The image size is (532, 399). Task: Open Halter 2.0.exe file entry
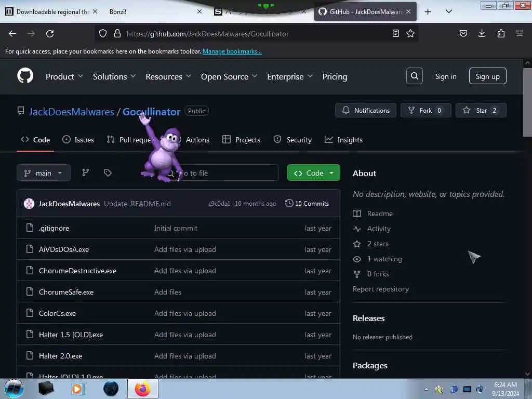pos(60,356)
